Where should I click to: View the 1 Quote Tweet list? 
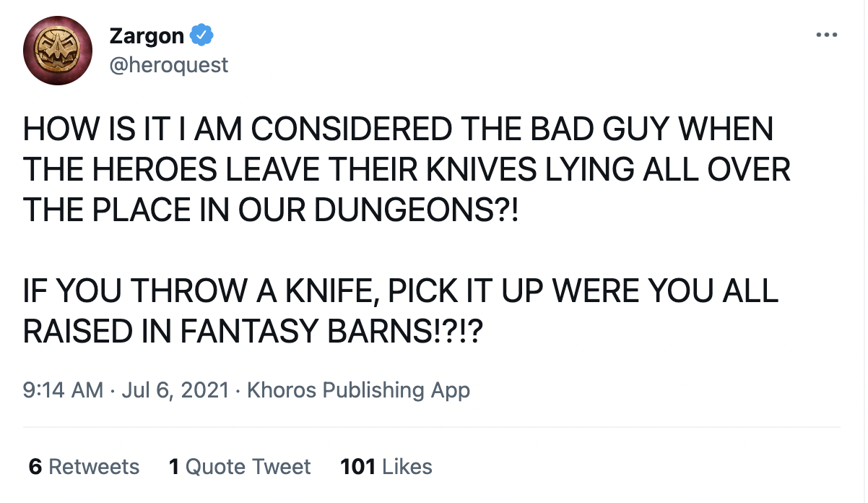coord(240,466)
